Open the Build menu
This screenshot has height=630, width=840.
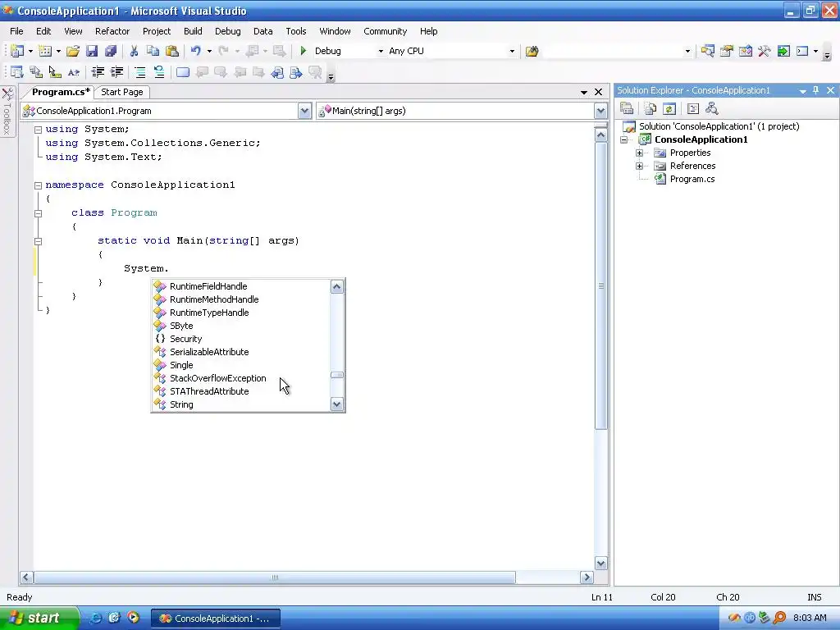point(193,31)
